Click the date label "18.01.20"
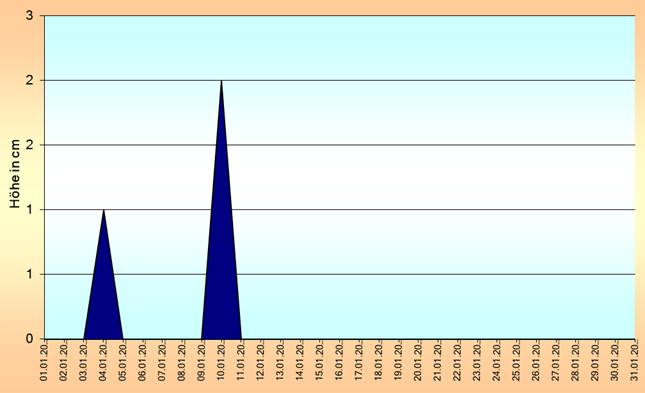This screenshot has height=393, width=645. (379, 362)
